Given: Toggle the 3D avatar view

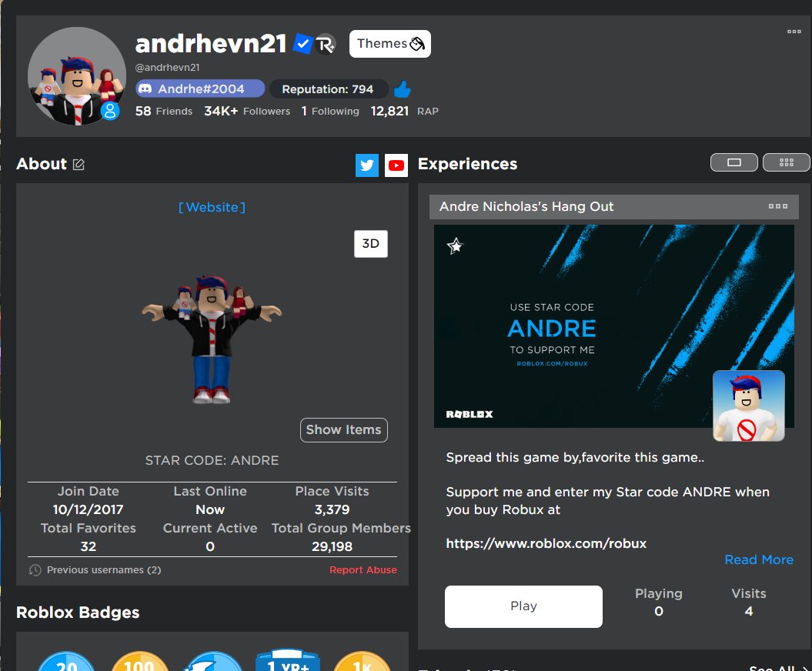Looking at the screenshot, I should pos(370,243).
